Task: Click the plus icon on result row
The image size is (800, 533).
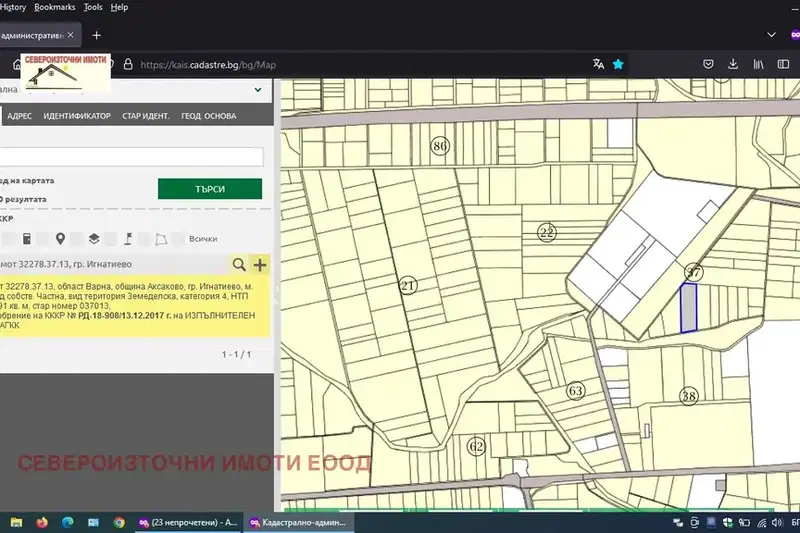Action: click(x=260, y=265)
